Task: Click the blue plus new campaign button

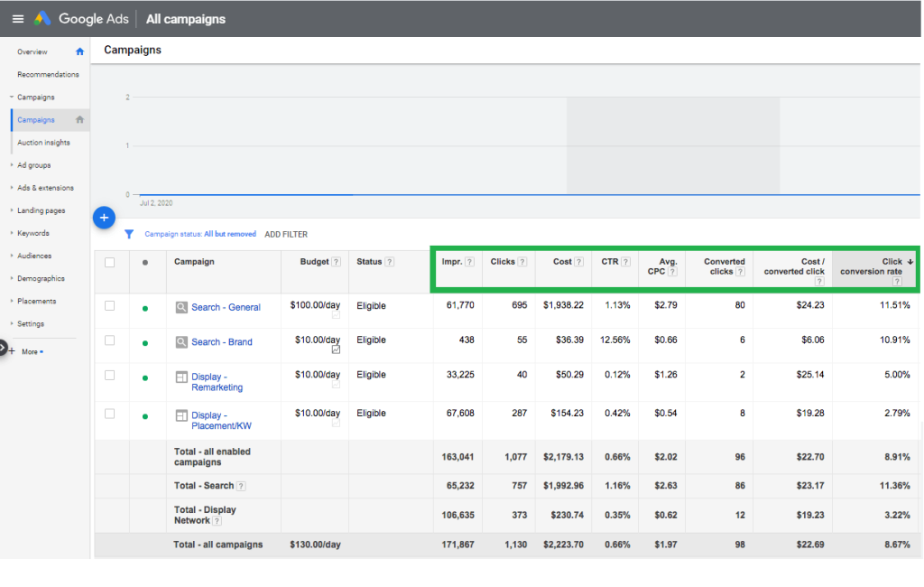Action: coord(104,218)
